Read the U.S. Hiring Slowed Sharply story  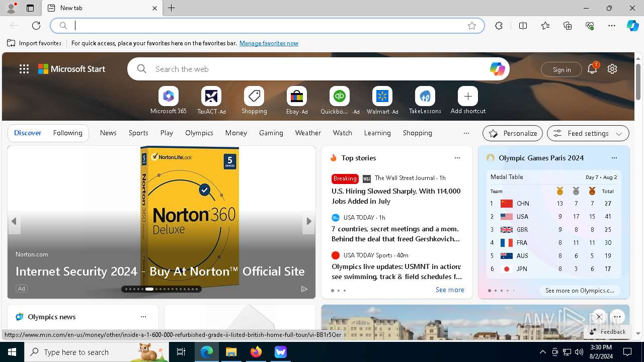pos(396,196)
